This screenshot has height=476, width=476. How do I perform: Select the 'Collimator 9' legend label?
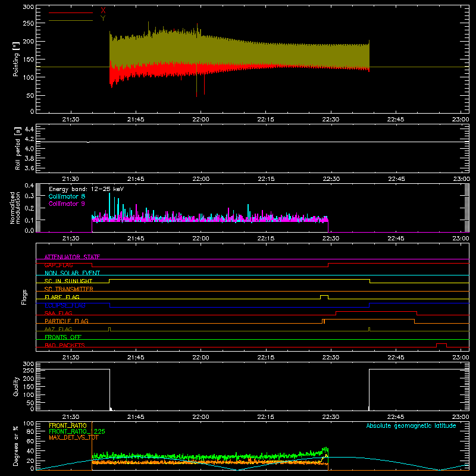click(67, 203)
